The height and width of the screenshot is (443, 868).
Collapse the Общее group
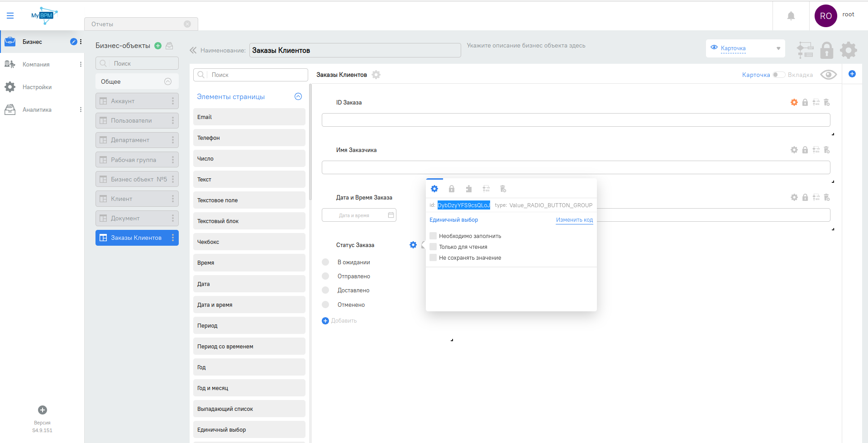pos(168,81)
